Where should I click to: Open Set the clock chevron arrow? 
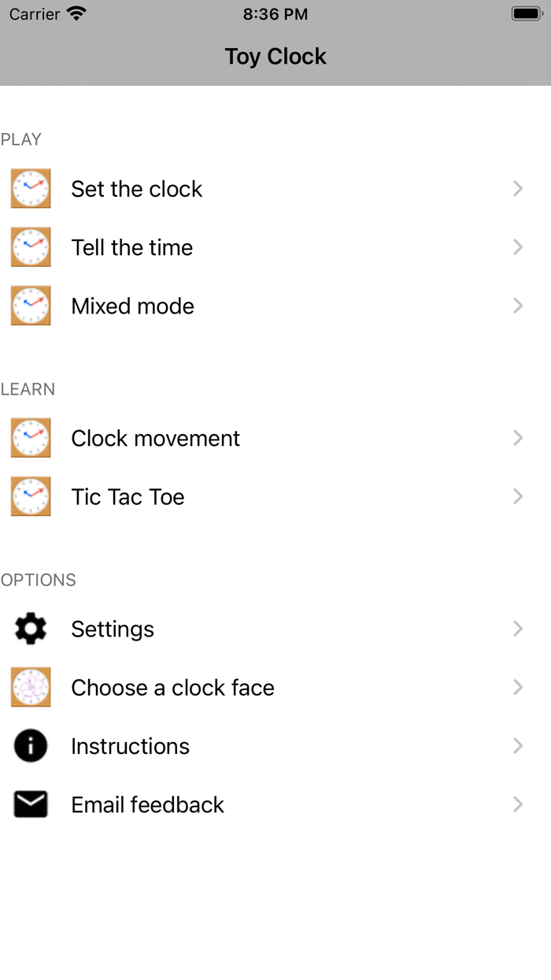(518, 189)
